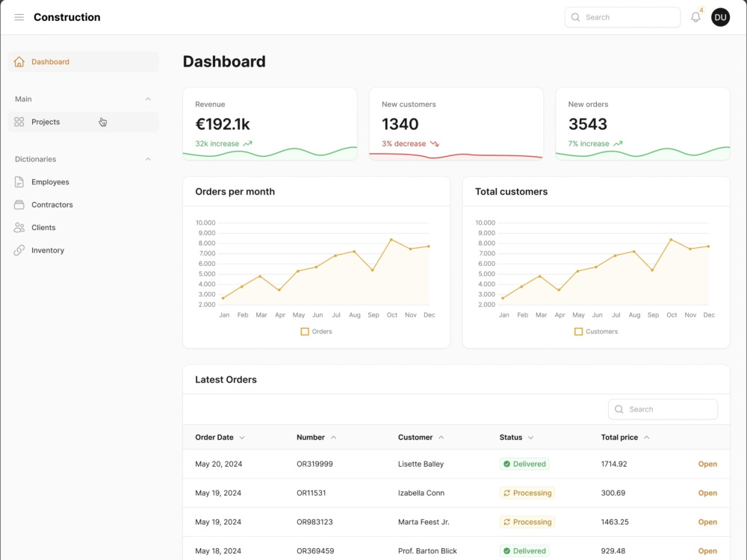
Task: Toggle the Orders legend box
Action: [x=305, y=332]
